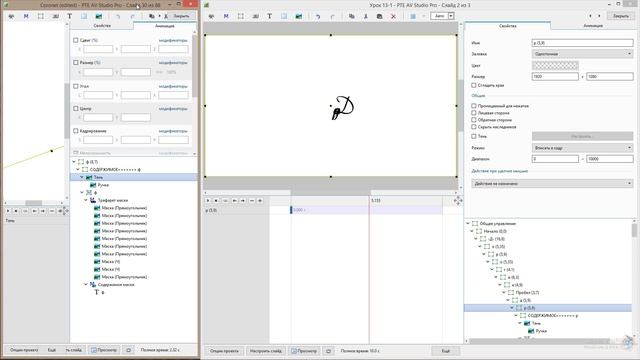
Task: Add a frame object in right window toolbar
Action: point(240,16)
